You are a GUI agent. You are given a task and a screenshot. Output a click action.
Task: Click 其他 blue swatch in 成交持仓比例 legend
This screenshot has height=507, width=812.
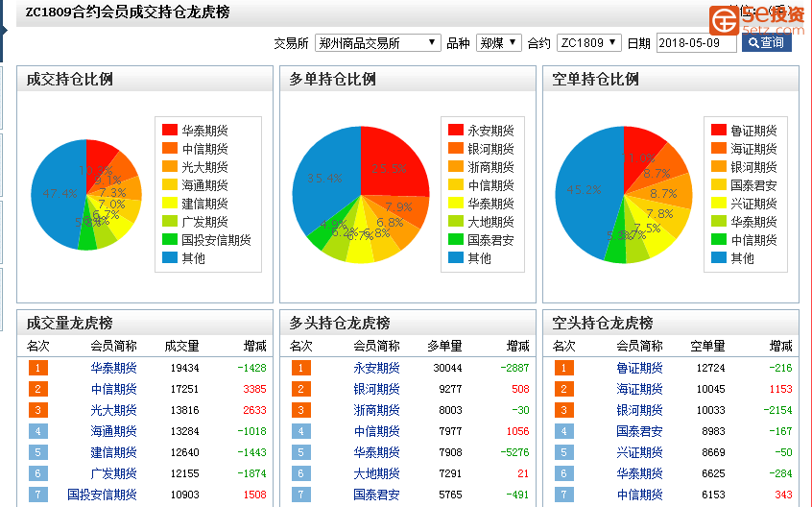point(170,257)
